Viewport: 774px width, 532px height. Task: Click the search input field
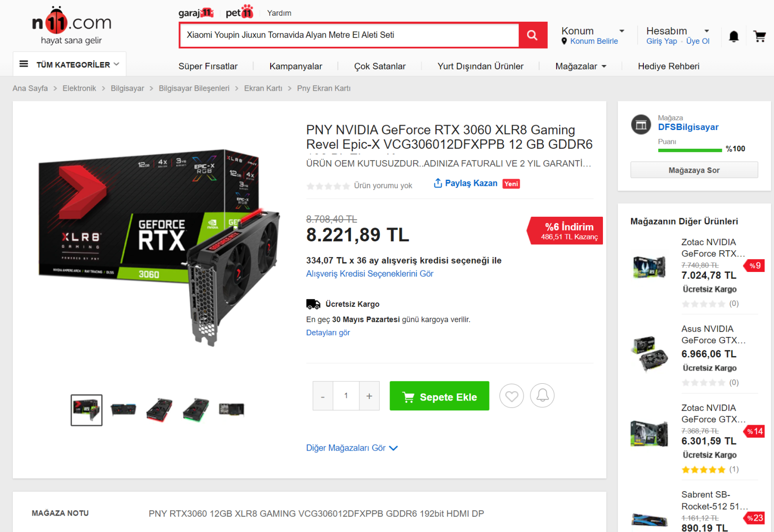pos(350,35)
